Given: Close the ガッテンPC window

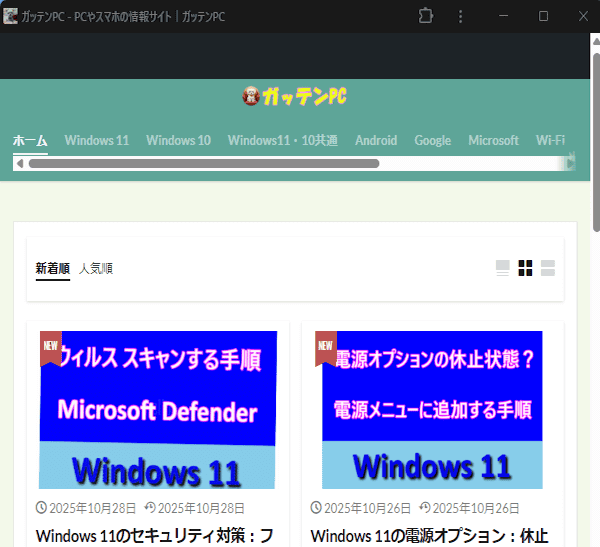Looking at the screenshot, I should 583,16.
